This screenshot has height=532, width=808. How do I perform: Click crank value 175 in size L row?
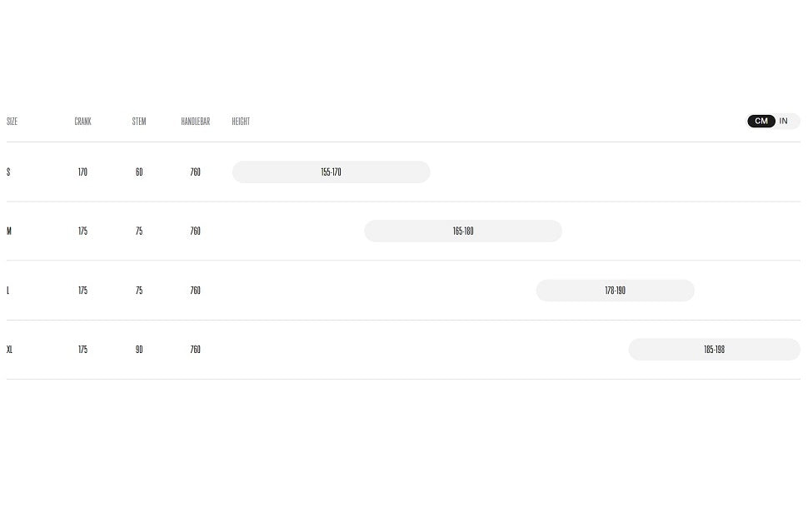[x=83, y=291]
